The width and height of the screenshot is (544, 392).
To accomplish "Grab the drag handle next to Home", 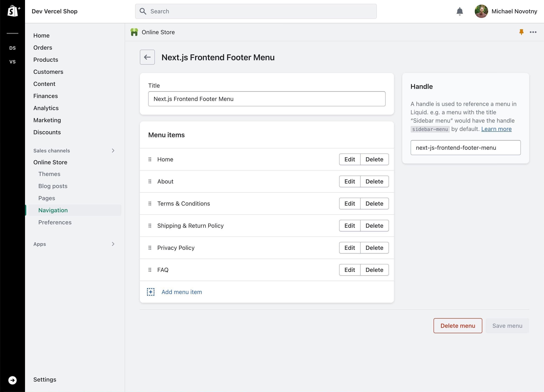I will pyautogui.click(x=150, y=159).
